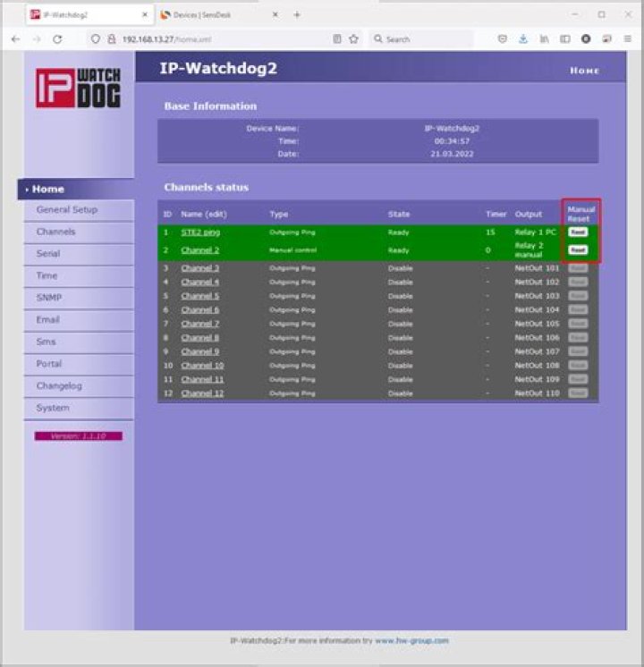
Task: Open Channel 9 edit link
Action: tap(200, 351)
